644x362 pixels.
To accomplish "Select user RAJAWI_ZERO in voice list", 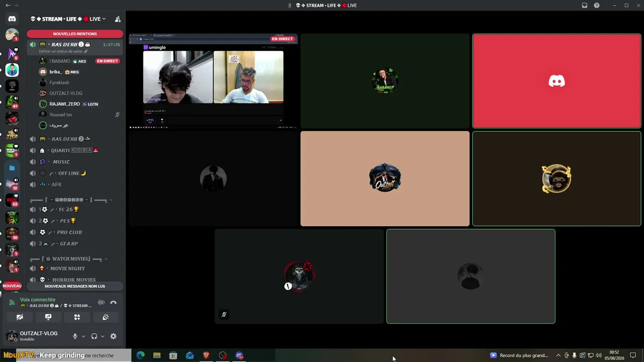I will coord(79,104).
